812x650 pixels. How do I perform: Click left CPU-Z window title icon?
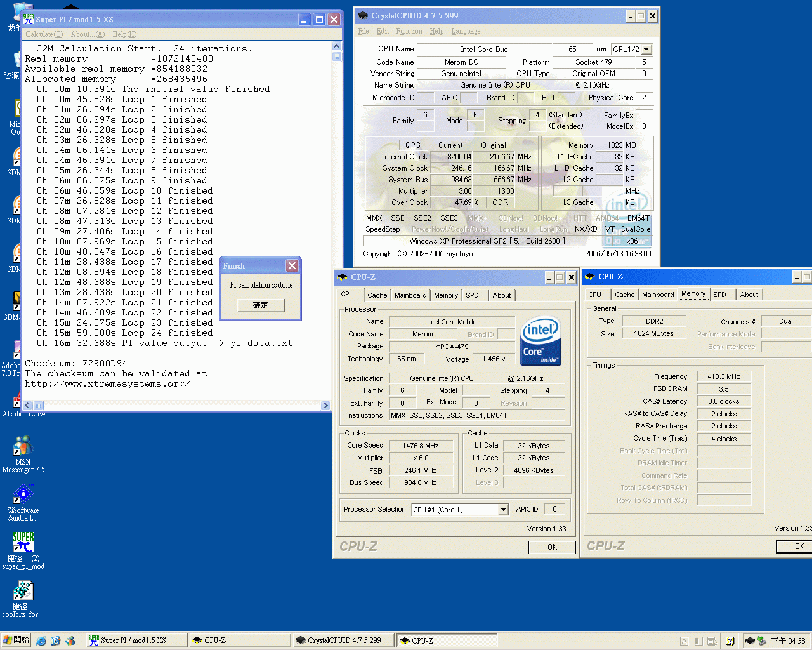coord(343,277)
